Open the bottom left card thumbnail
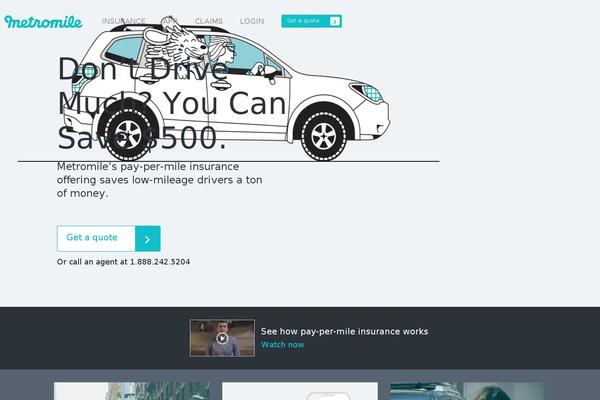 132,391
